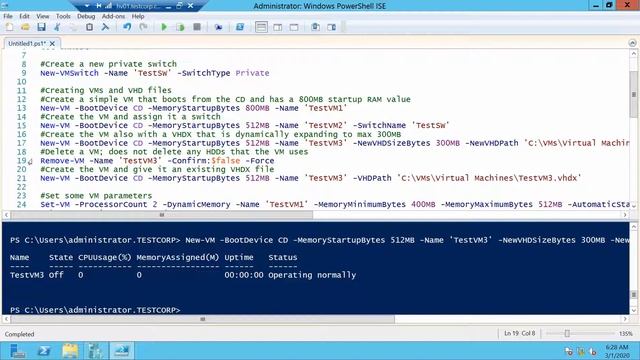
Task: Open remote connection bar dropdown arrow
Action: pos(87,6)
